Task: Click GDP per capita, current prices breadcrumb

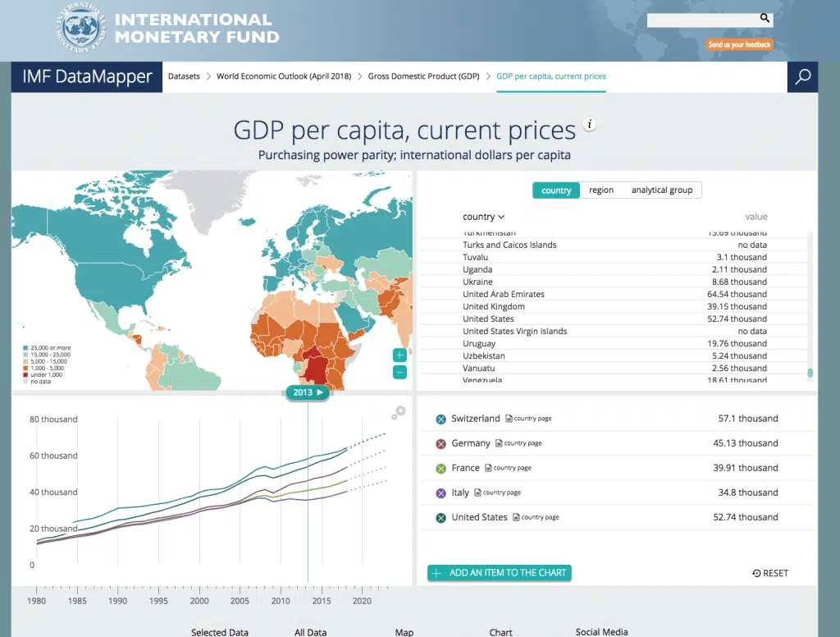Action: pos(551,76)
